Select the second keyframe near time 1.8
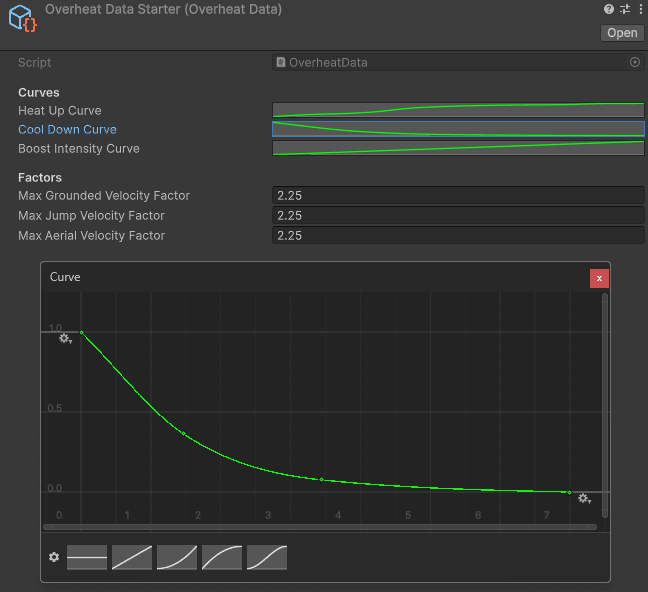Image resolution: width=648 pixels, height=592 pixels. [184, 434]
